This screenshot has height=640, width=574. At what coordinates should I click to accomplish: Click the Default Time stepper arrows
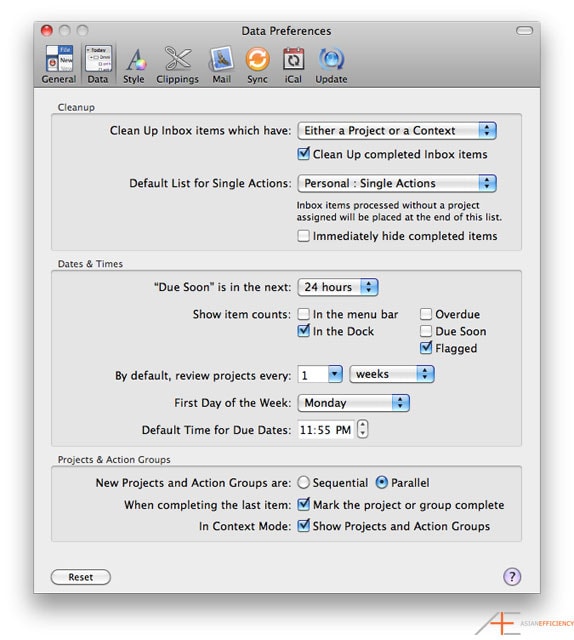click(x=363, y=429)
